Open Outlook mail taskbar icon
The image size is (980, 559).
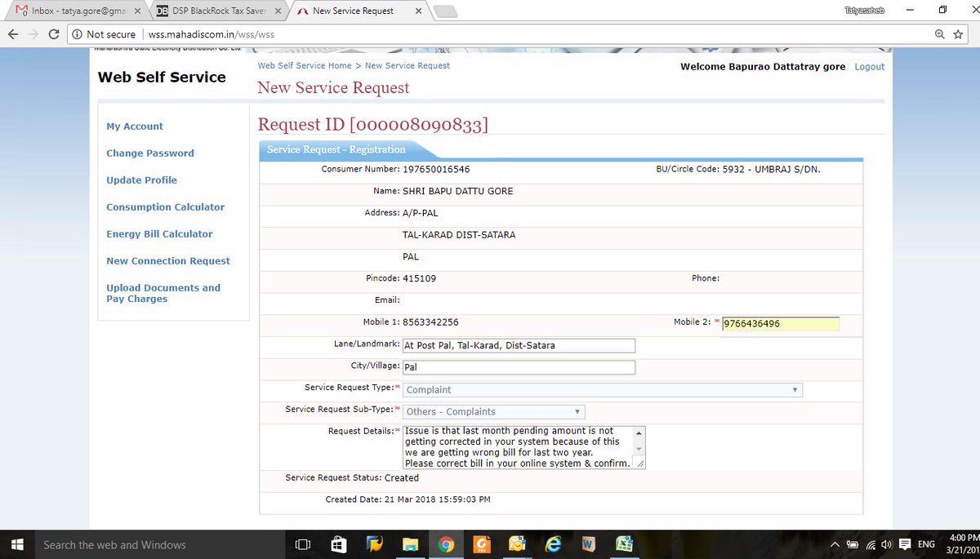coord(517,544)
